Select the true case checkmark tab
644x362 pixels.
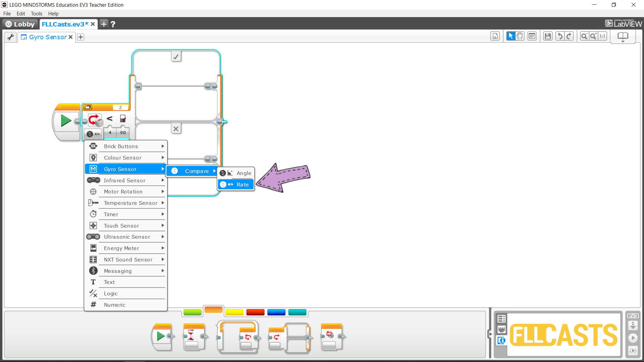click(x=176, y=57)
